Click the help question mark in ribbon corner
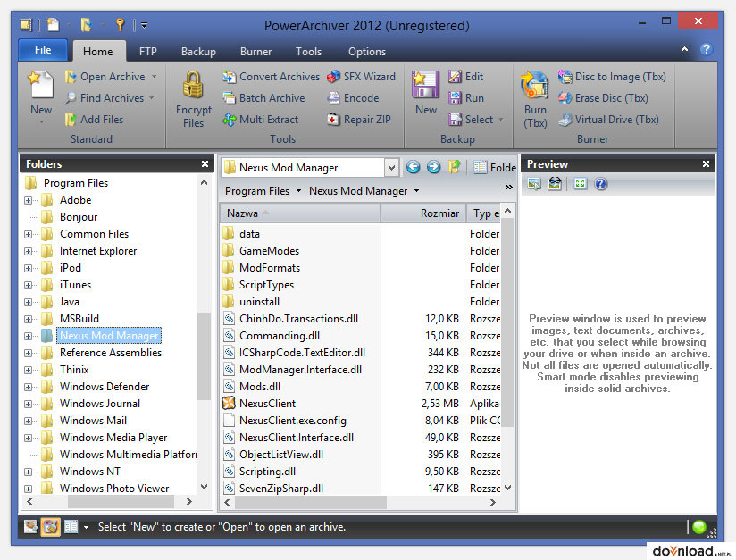Viewport: 736px width, 560px height. pyautogui.click(x=706, y=49)
